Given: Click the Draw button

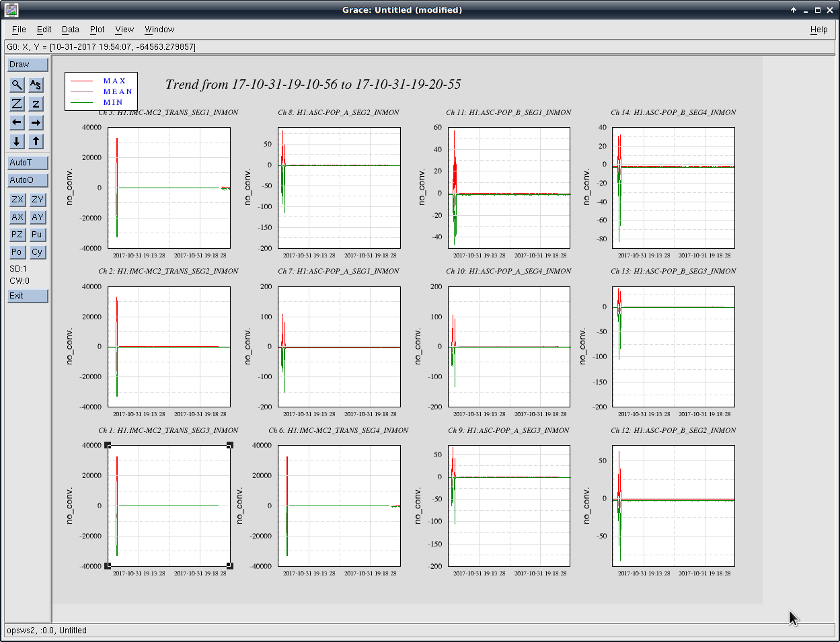Looking at the screenshot, I should pos(28,65).
